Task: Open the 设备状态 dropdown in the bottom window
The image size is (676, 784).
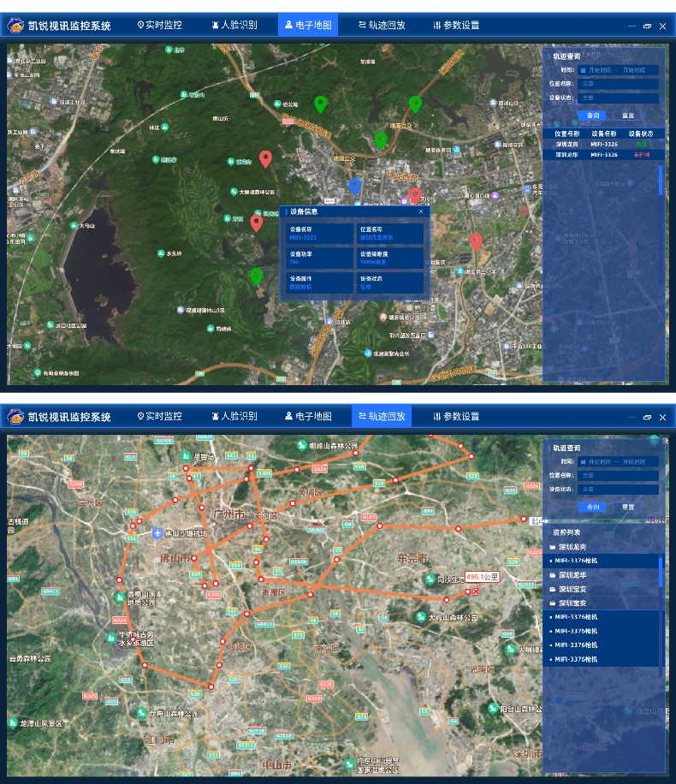Action: pos(618,490)
